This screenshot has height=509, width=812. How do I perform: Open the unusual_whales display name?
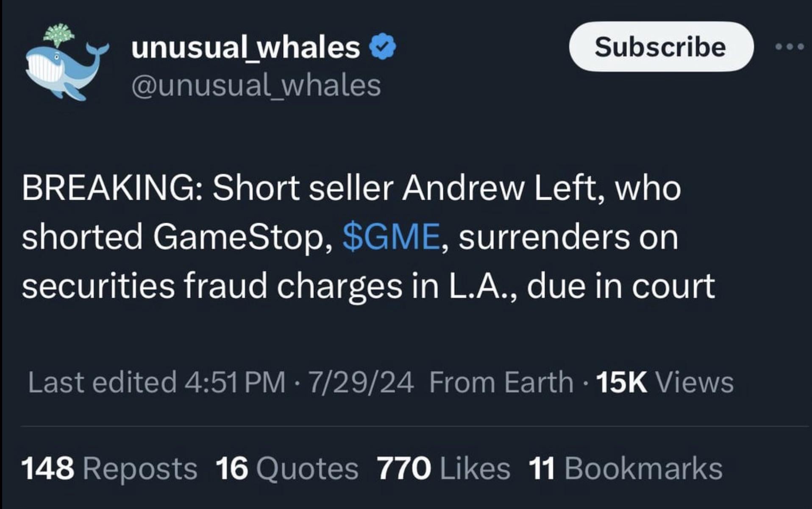coord(246,47)
